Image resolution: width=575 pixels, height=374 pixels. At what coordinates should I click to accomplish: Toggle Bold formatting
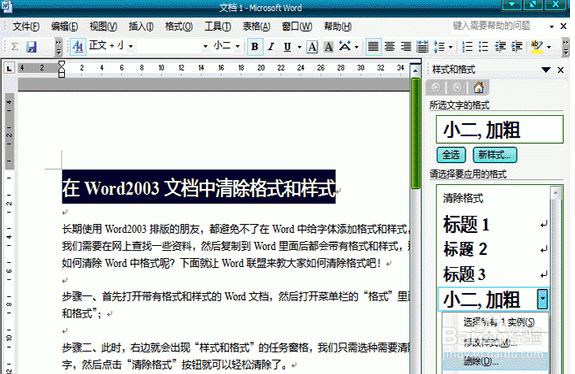(255, 47)
